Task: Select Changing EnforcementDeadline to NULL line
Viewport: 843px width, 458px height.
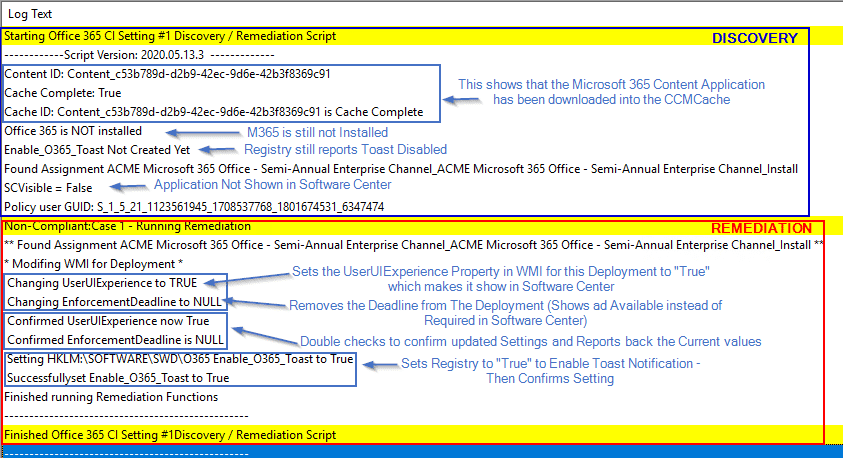Action: pyautogui.click(x=115, y=301)
